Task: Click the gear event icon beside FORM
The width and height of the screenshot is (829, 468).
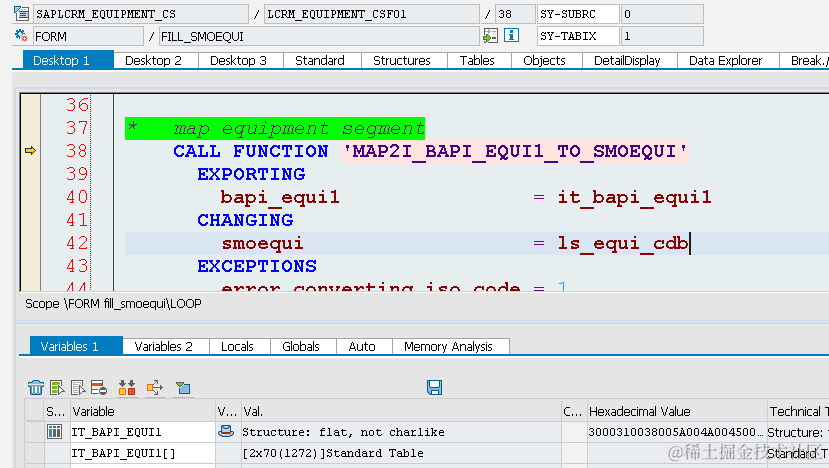Action: (21, 35)
